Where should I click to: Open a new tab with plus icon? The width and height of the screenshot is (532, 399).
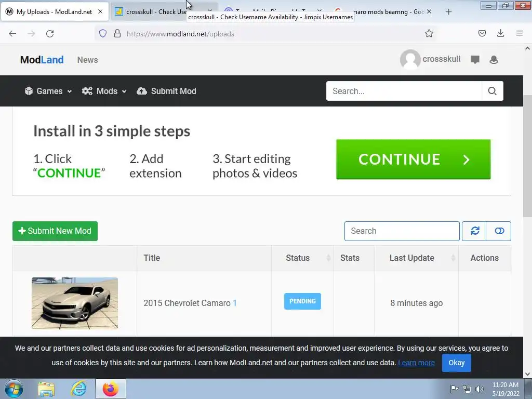pyautogui.click(x=448, y=12)
